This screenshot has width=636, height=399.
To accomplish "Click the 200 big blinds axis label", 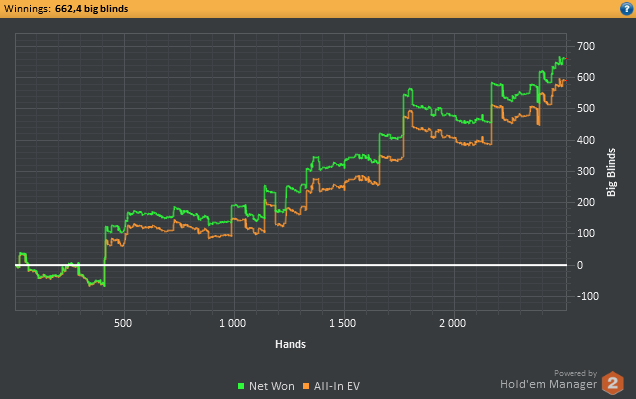I will (x=586, y=202).
